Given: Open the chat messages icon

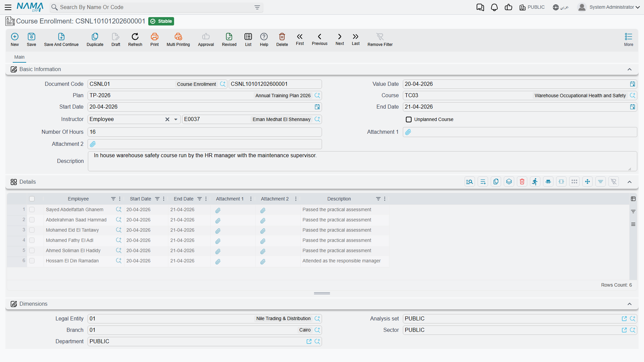Looking at the screenshot, I should click(x=480, y=7).
